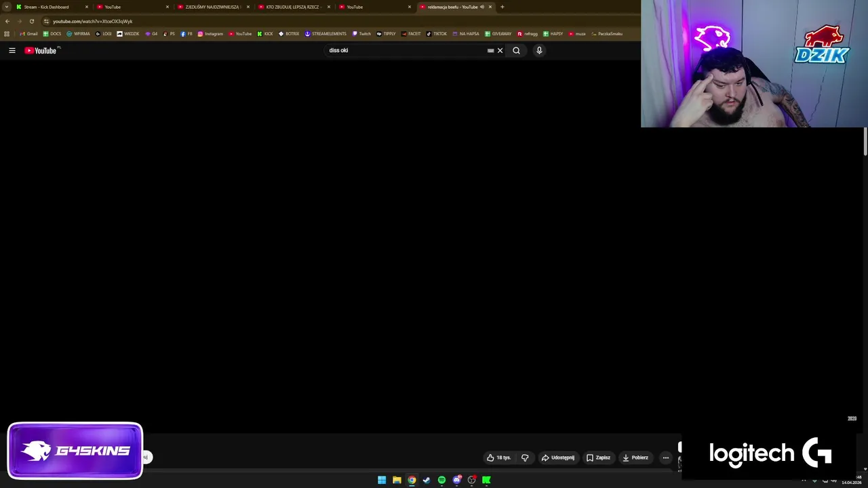Open File Explorer from taskbar
This screenshot has height=488, width=868.
(x=397, y=480)
